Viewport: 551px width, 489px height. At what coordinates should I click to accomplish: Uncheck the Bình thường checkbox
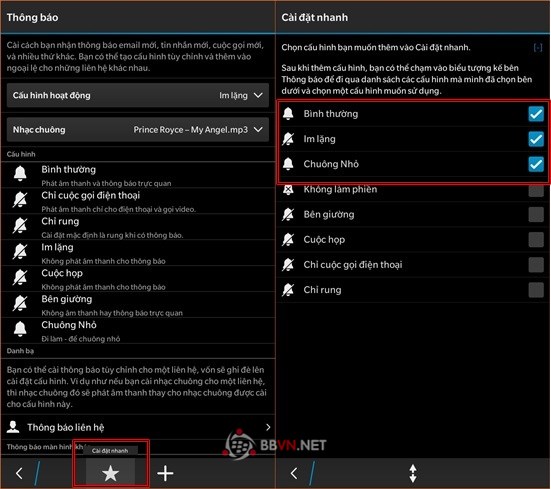pos(536,114)
